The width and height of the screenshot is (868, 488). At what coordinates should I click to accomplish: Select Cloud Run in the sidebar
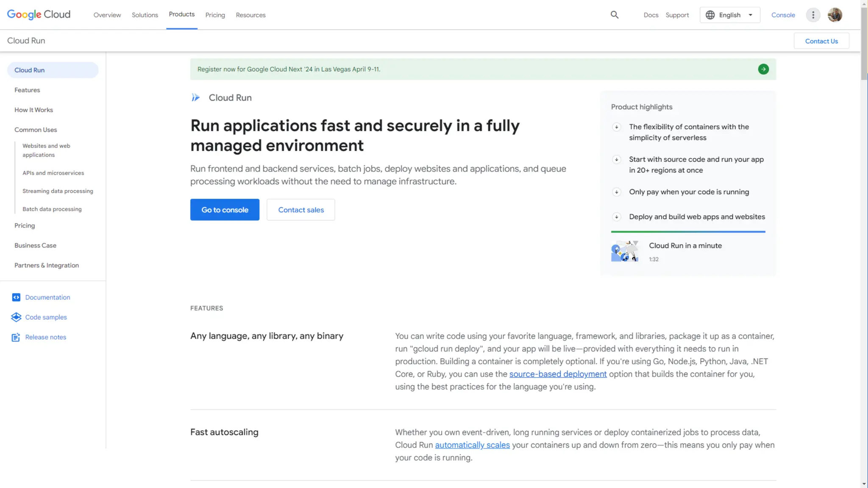point(53,70)
